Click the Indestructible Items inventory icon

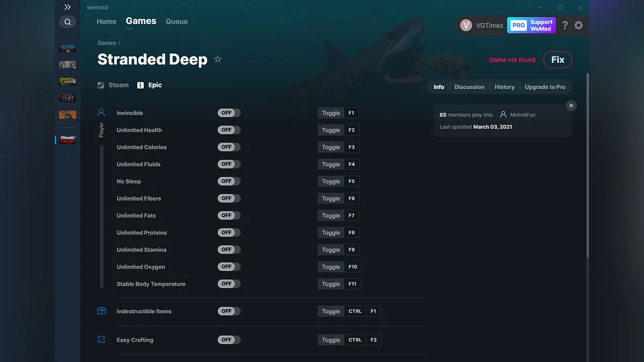(101, 311)
